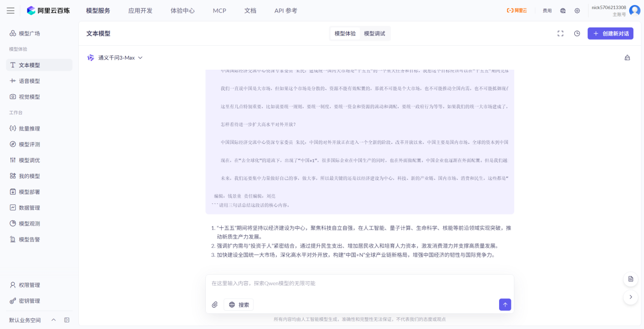Click the chat message input field
The image size is (644, 329).
(x=360, y=284)
